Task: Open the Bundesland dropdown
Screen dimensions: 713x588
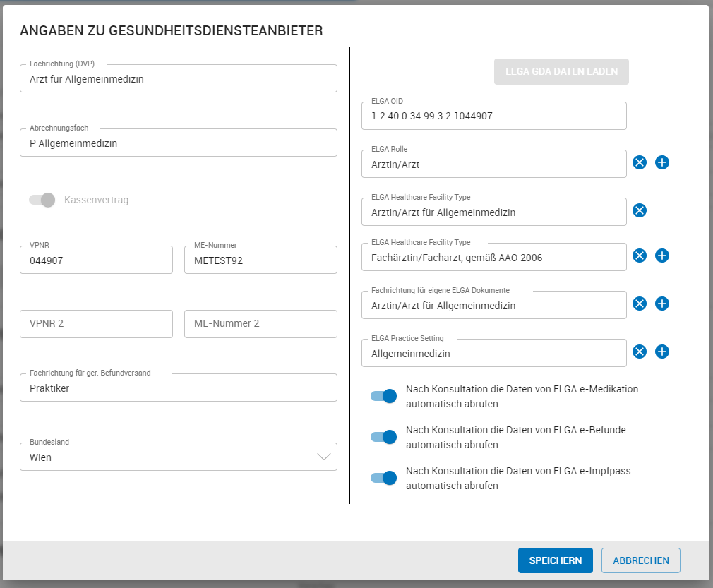Action: coord(324,457)
